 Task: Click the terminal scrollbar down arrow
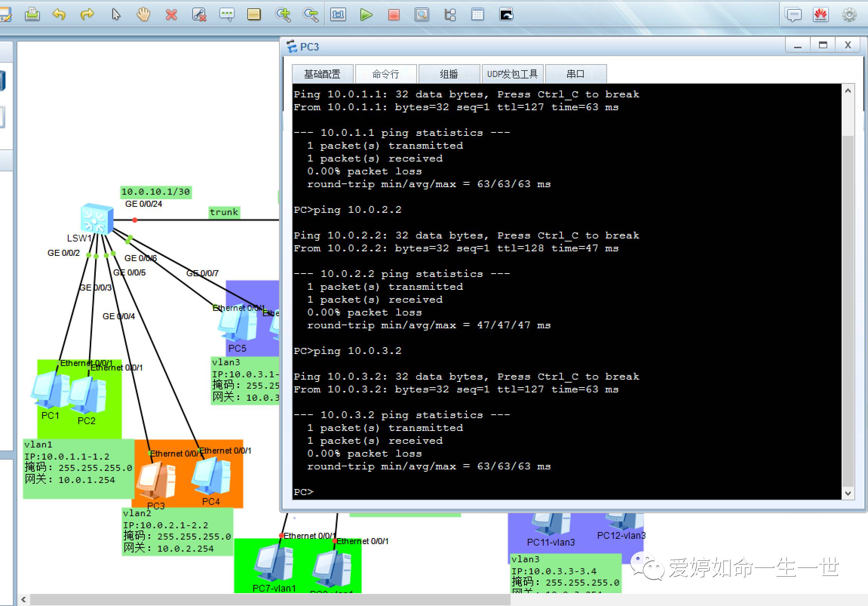848,493
